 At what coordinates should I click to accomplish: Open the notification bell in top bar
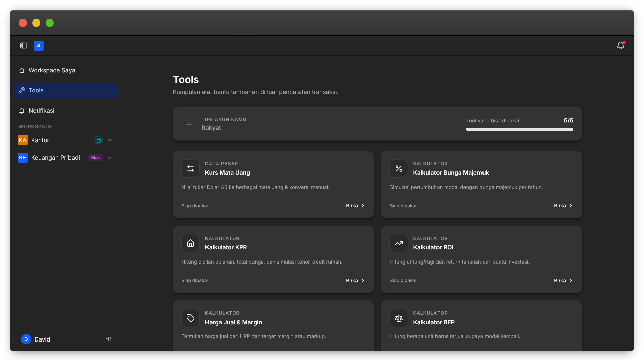pyautogui.click(x=620, y=45)
